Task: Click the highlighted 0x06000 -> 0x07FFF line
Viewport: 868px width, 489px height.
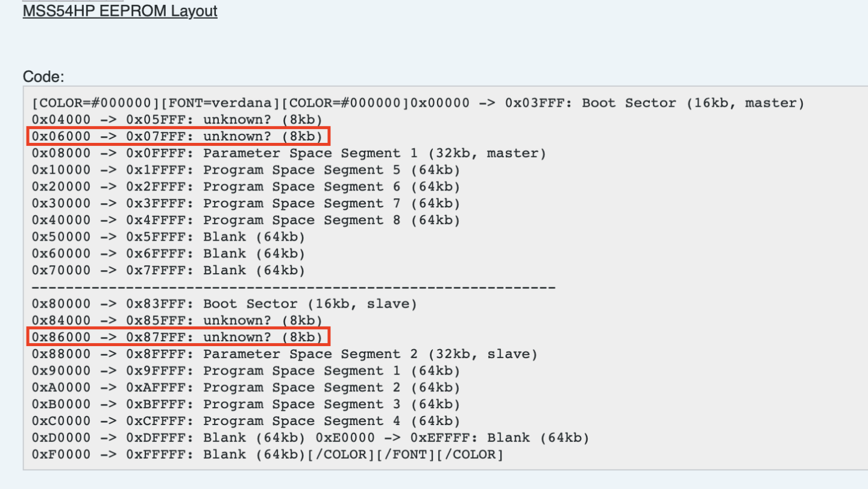Action: pos(179,136)
